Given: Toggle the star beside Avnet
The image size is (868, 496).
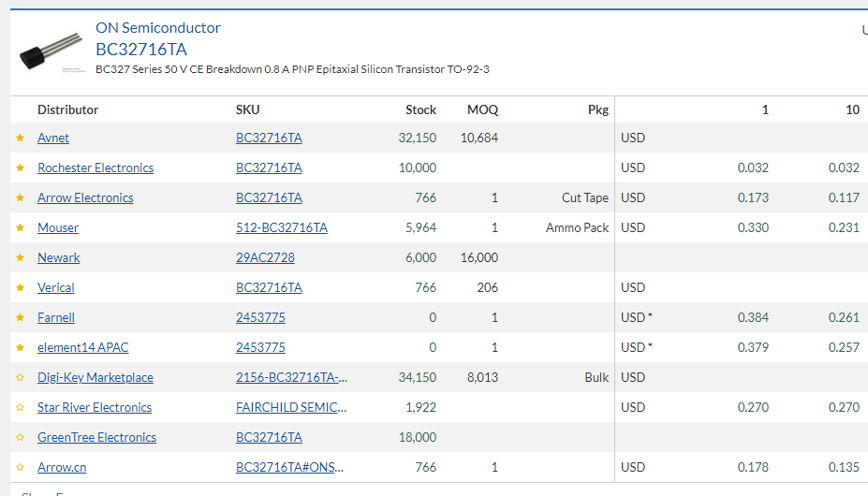Looking at the screenshot, I should pos(21,138).
